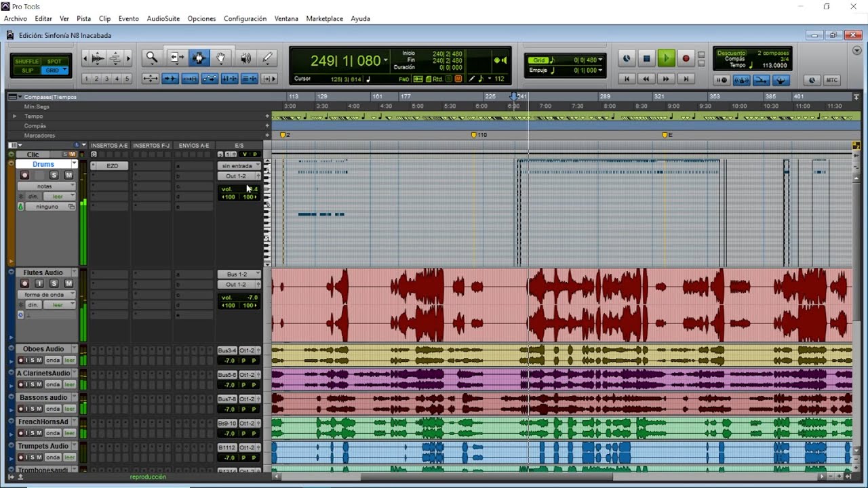Viewport: 868px width, 488px height.
Task: Toggle input monitoring on Flutes Audio
Action: (39, 283)
